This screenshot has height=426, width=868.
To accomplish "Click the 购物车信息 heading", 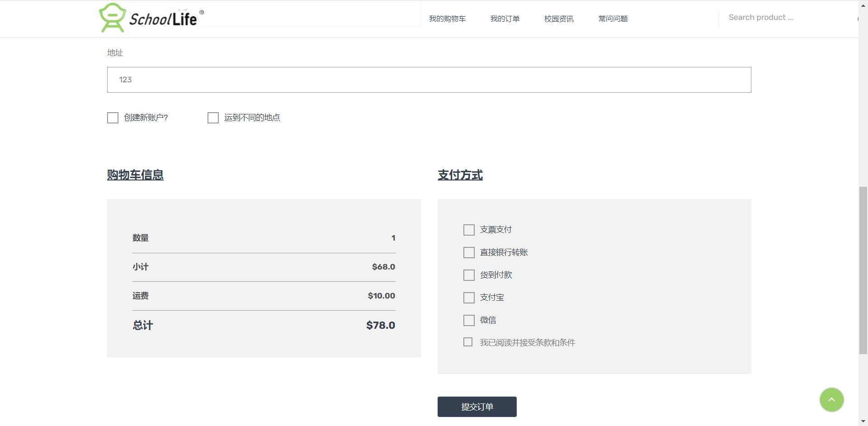I will tap(135, 175).
